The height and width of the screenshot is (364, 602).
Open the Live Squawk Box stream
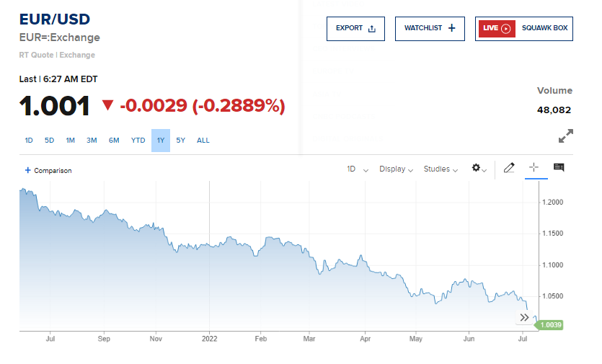[523, 29]
